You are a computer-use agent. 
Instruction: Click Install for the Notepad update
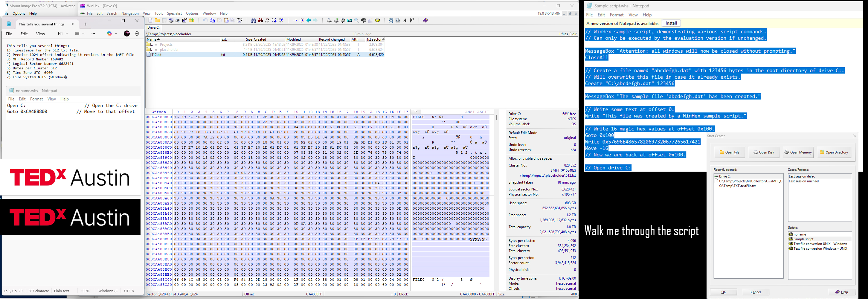(x=671, y=23)
